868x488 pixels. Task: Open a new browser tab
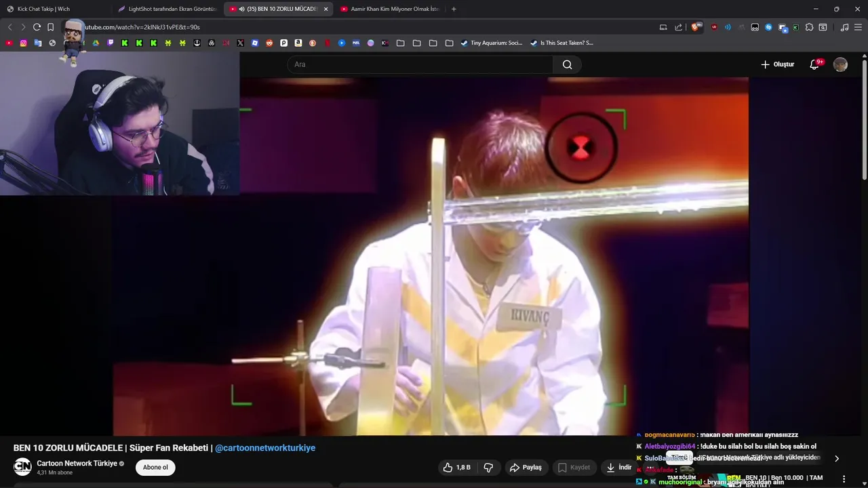454,9
